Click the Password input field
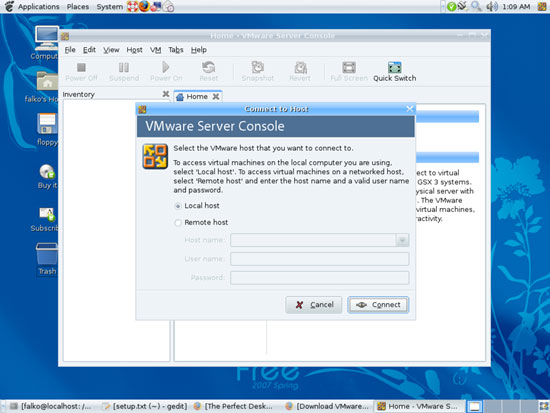Viewport: 550px width, 413px height. (x=320, y=278)
